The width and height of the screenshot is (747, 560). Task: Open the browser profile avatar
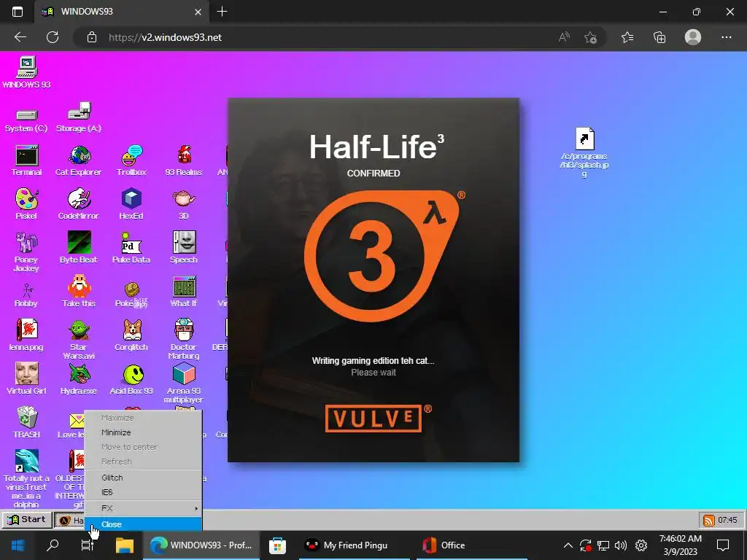(693, 37)
